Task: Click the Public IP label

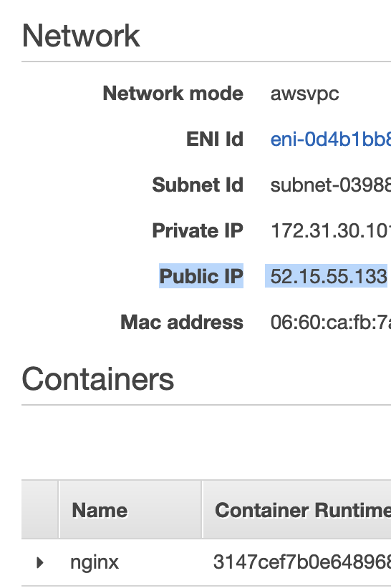Action: click(201, 276)
